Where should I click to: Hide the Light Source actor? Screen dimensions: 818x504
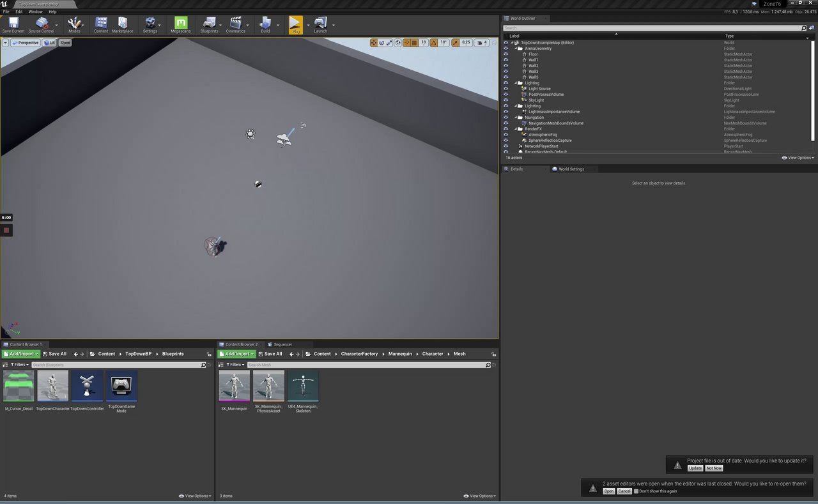[x=505, y=89]
